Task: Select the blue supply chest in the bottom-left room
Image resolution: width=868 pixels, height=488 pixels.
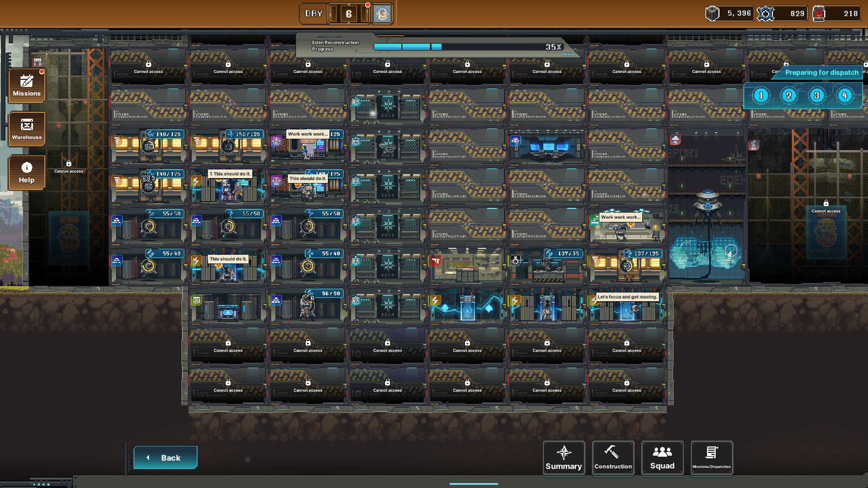Action: point(227,313)
